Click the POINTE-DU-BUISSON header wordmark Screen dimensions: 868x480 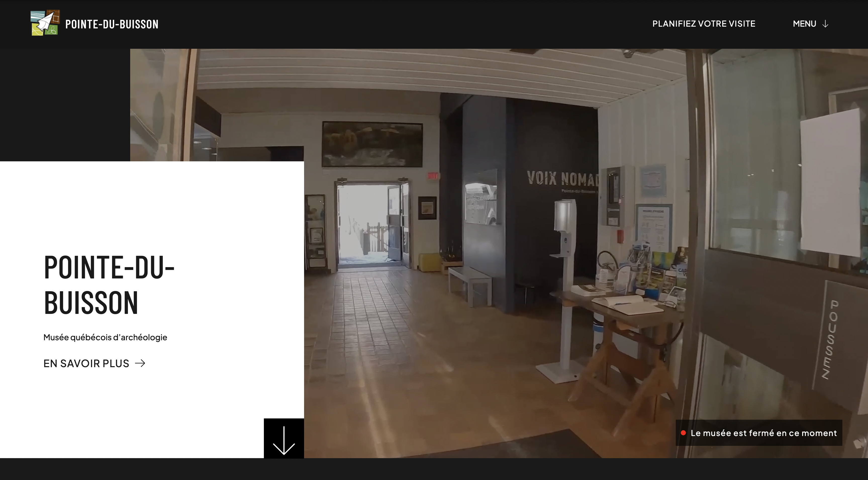[x=112, y=24]
